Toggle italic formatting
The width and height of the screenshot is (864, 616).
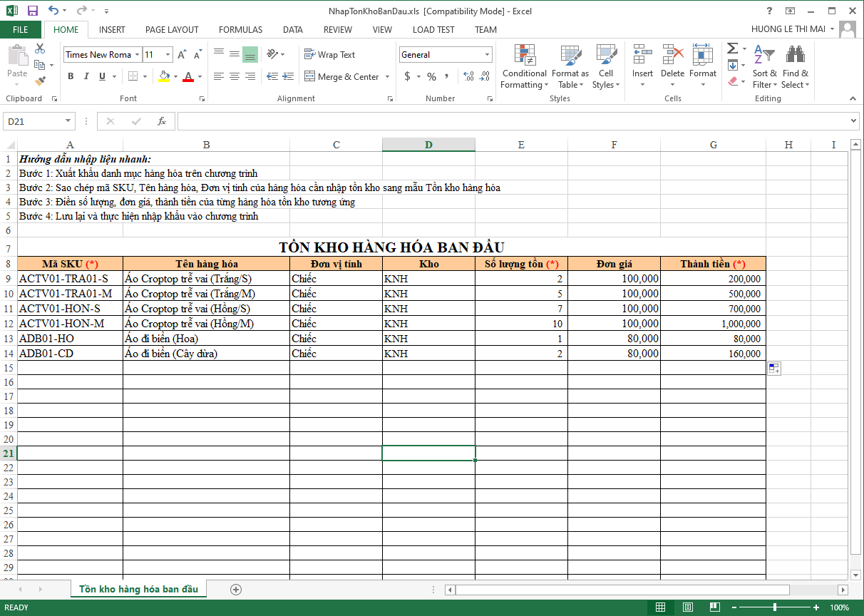pyautogui.click(x=86, y=76)
